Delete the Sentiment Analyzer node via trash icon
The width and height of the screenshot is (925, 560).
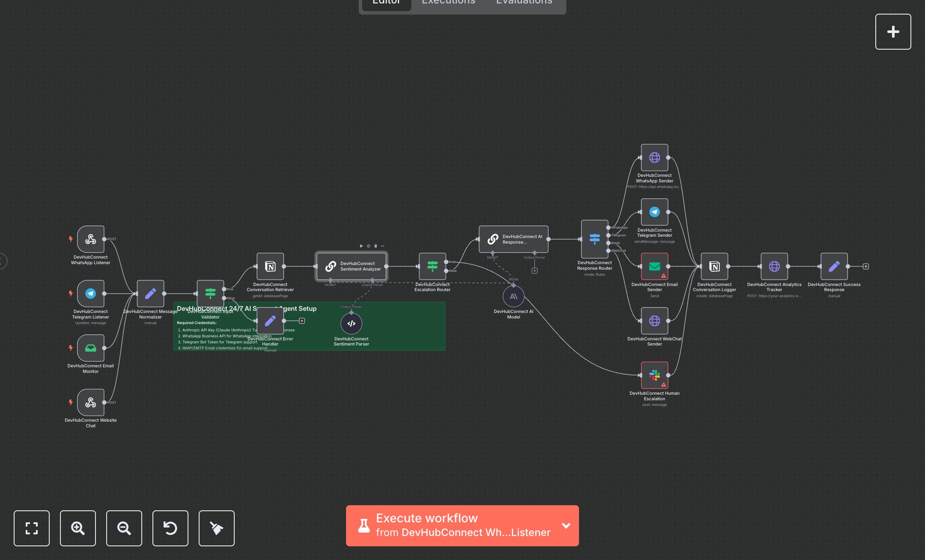tap(376, 246)
